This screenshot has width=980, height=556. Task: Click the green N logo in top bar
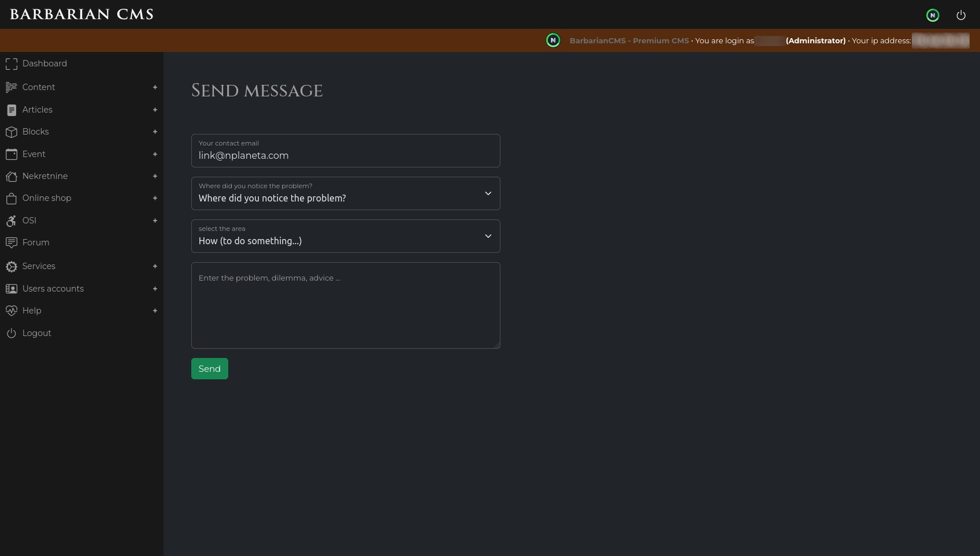[x=933, y=16]
